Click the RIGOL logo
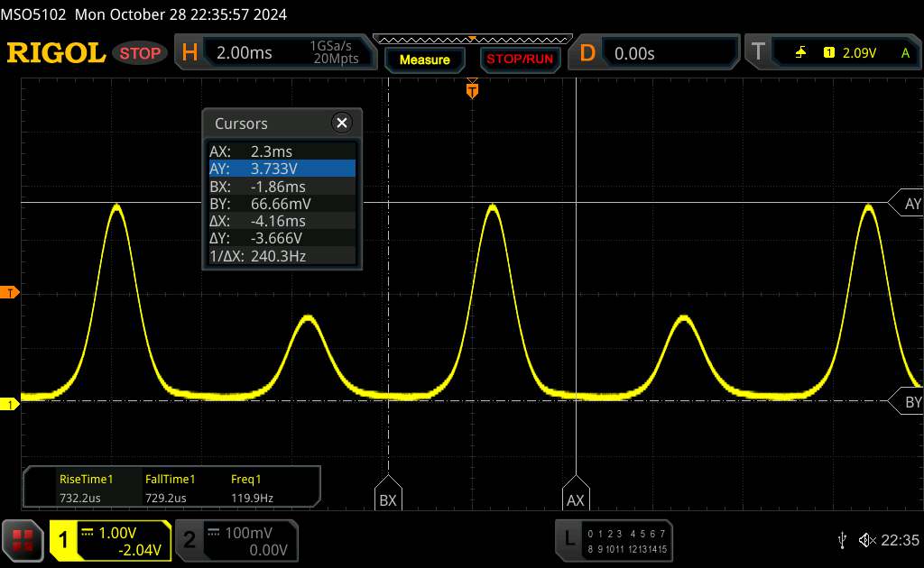 pyautogui.click(x=56, y=53)
